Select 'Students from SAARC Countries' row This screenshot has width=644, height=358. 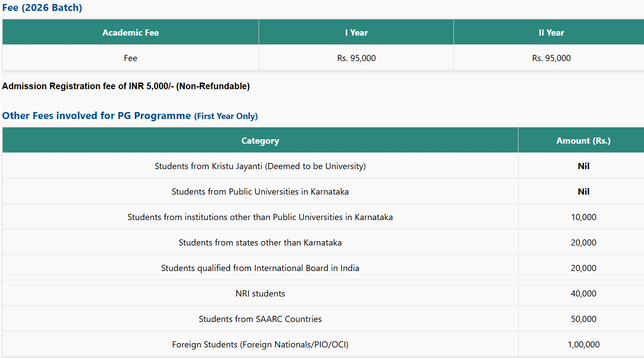(x=260, y=319)
